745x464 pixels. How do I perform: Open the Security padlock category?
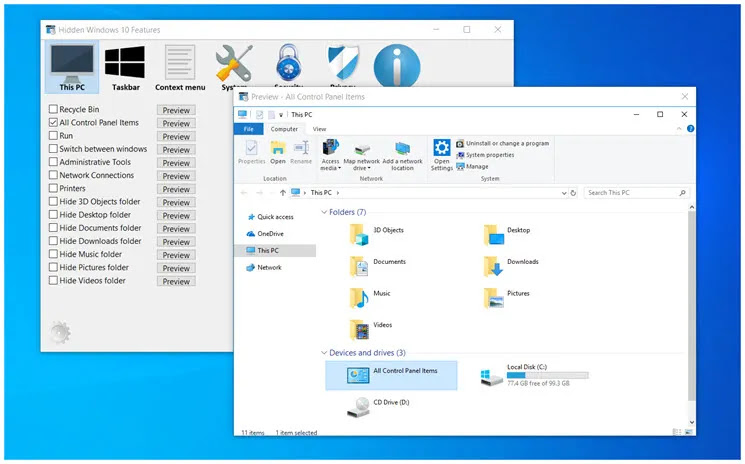288,64
